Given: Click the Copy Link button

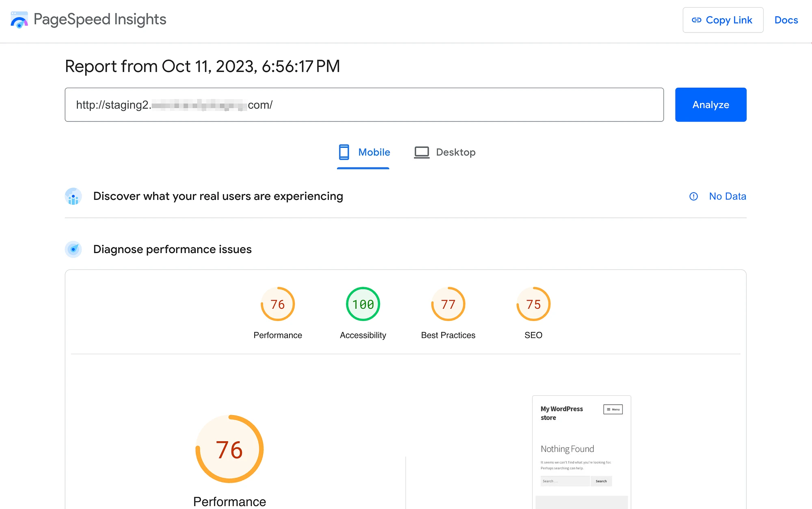Looking at the screenshot, I should coord(722,20).
